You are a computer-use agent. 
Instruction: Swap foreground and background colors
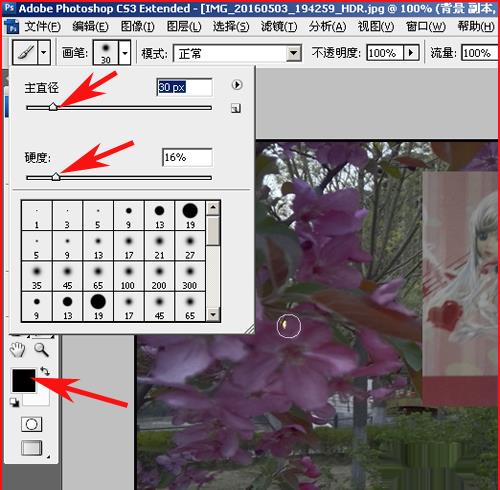(45, 371)
